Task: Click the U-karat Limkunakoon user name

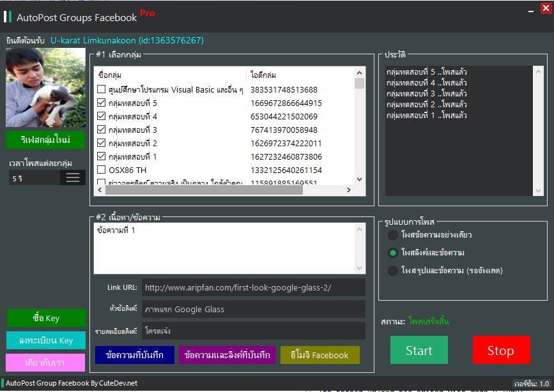Action: click(x=127, y=40)
